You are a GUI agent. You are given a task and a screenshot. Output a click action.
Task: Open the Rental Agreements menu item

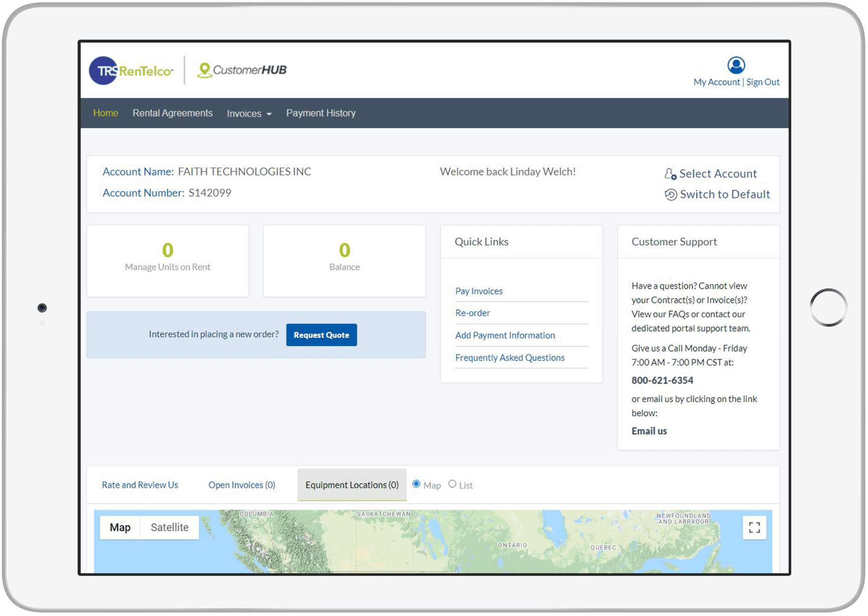click(x=172, y=113)
